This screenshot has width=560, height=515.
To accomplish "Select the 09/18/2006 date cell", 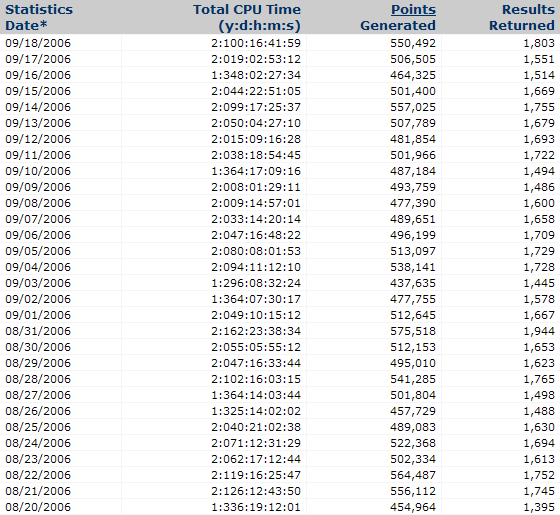I will [38, 43].
